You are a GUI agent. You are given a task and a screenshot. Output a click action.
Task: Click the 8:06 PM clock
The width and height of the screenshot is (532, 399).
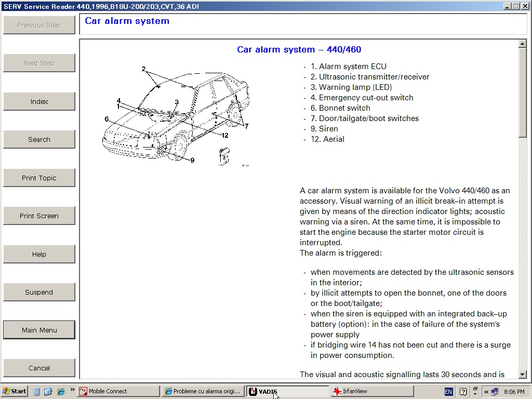coord(514,392)
